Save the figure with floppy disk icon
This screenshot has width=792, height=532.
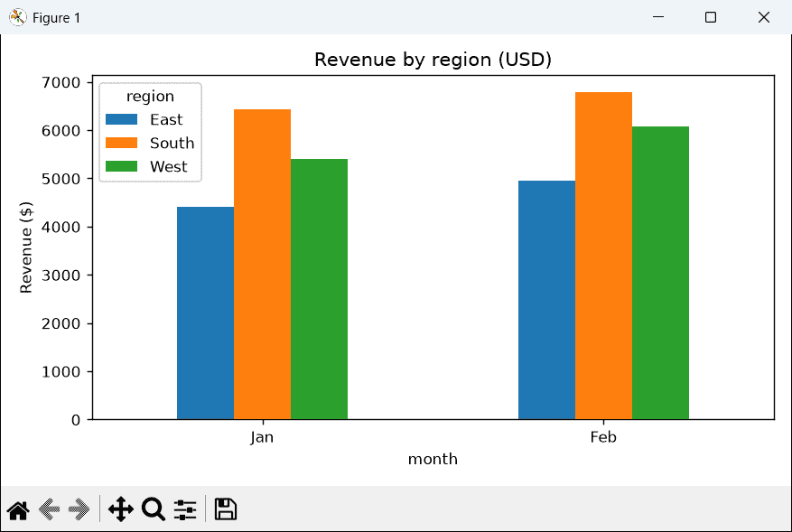[225, 509]
